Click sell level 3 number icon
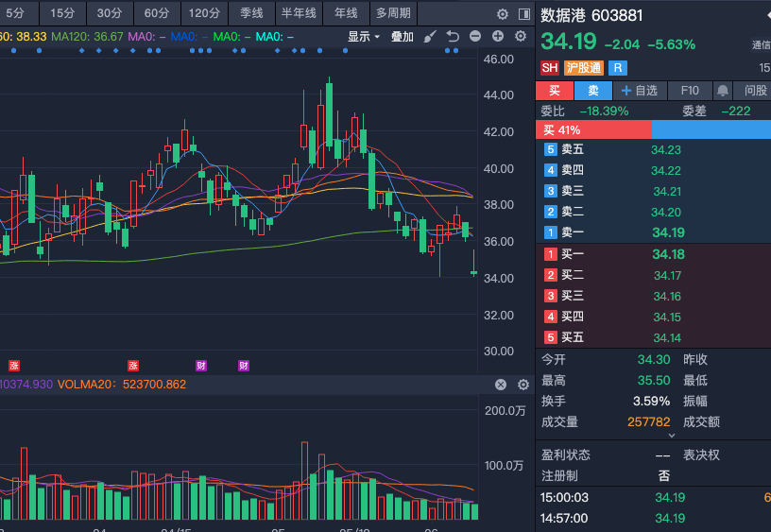Screen dimensions: 771x532 point(550,191)
